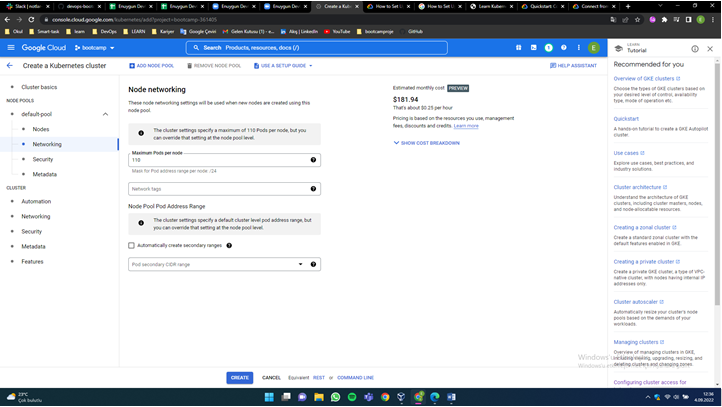The height and width of the screenshot is (407, 722).
Task: Click the Tutorial panel info icon
Action: 695,49
